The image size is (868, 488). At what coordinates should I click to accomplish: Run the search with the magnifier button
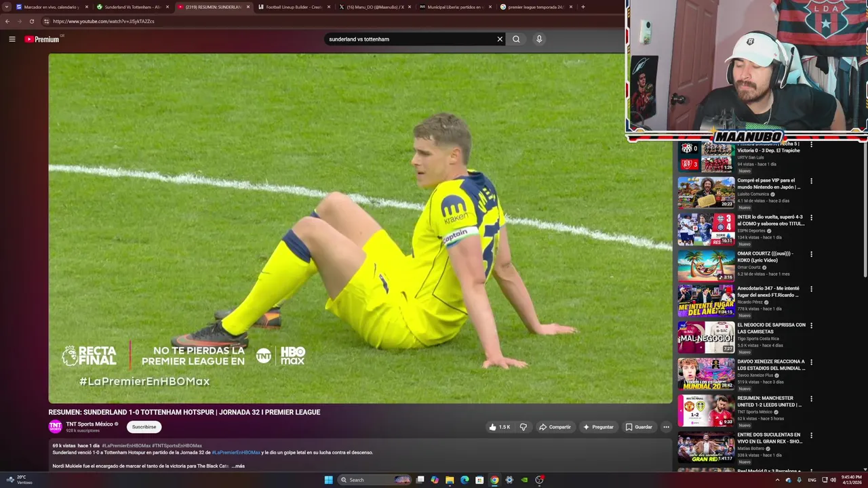tap(516, 39)
